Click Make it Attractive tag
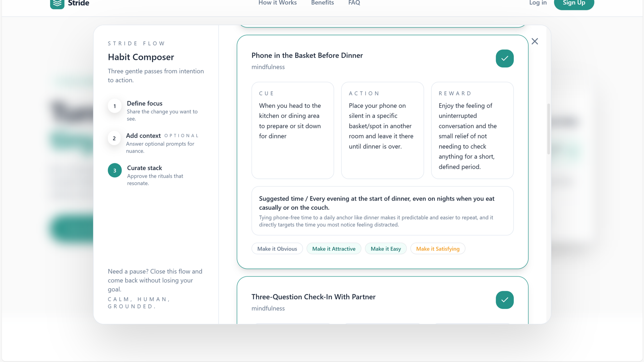This screenshot has width=644, height=362. click(334, 249)
